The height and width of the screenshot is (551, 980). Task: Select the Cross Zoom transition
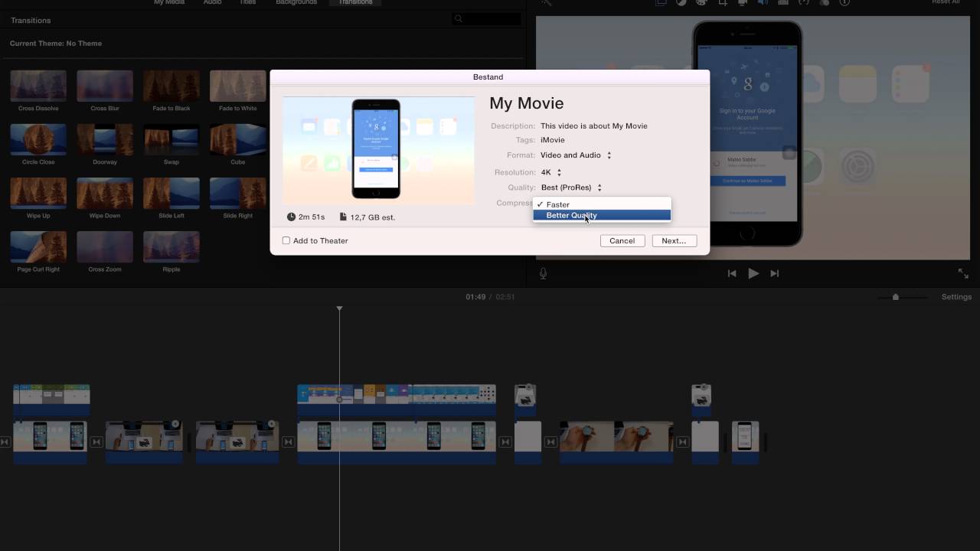click(105, 246)
